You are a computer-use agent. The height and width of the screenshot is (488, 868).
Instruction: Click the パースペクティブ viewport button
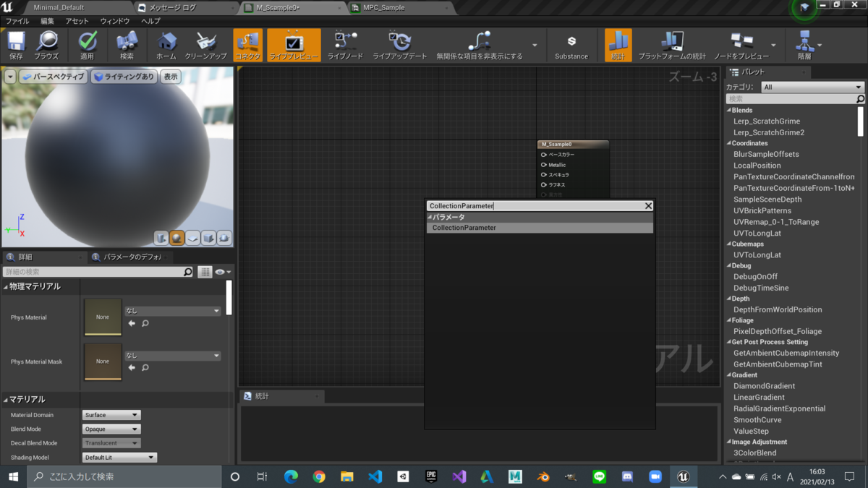point(53,77)
